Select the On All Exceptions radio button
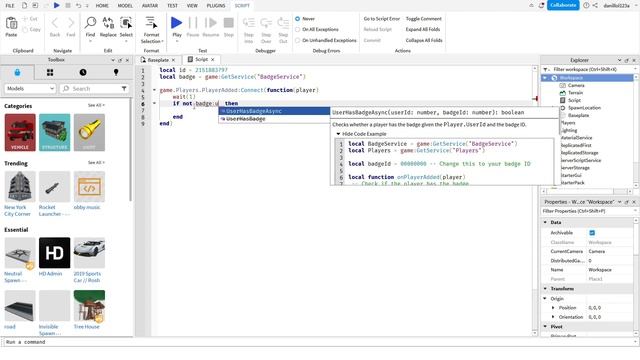640x360 pixels. [298, 29]
